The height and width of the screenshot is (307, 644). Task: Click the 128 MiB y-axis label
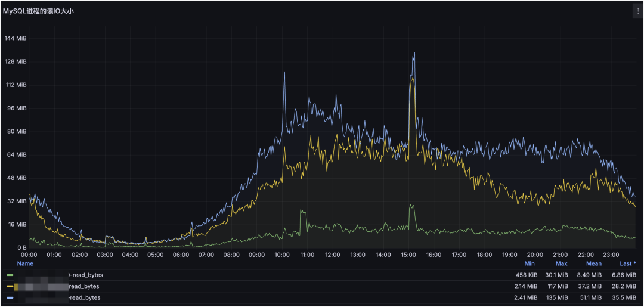tap(16, 61)
